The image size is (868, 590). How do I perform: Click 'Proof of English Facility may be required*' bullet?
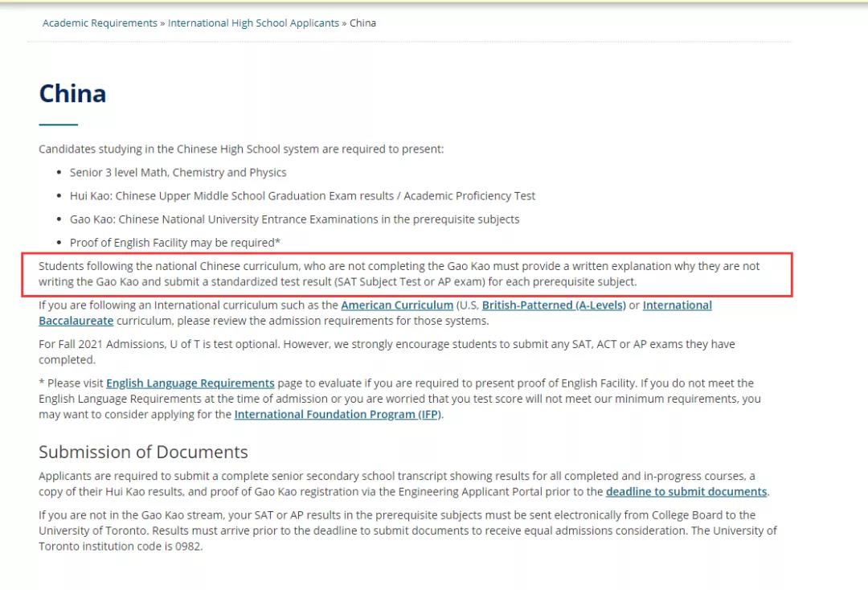pos(175,243)
